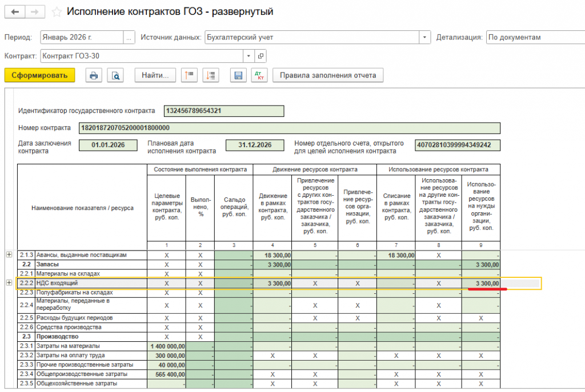Image resolution: width=585 pixels, height=392 pixels.
Task: Click the Найти... button
Action: click(155, 75)
